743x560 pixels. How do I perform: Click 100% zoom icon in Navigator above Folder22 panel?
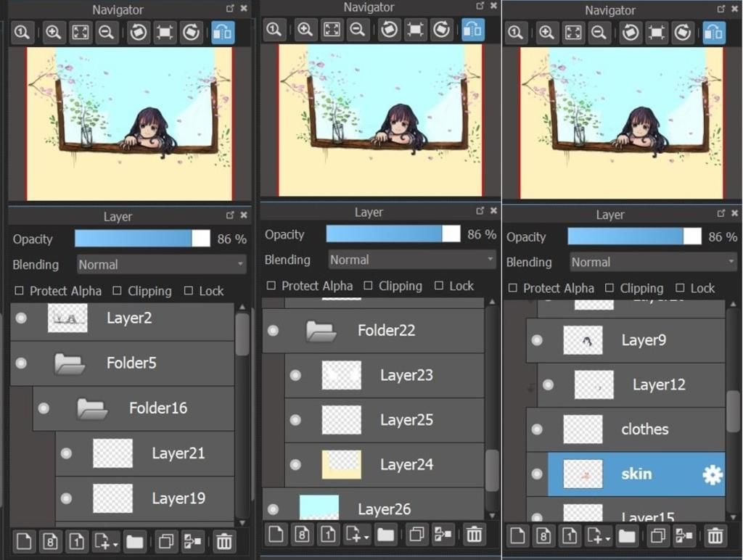pos(274,29)
